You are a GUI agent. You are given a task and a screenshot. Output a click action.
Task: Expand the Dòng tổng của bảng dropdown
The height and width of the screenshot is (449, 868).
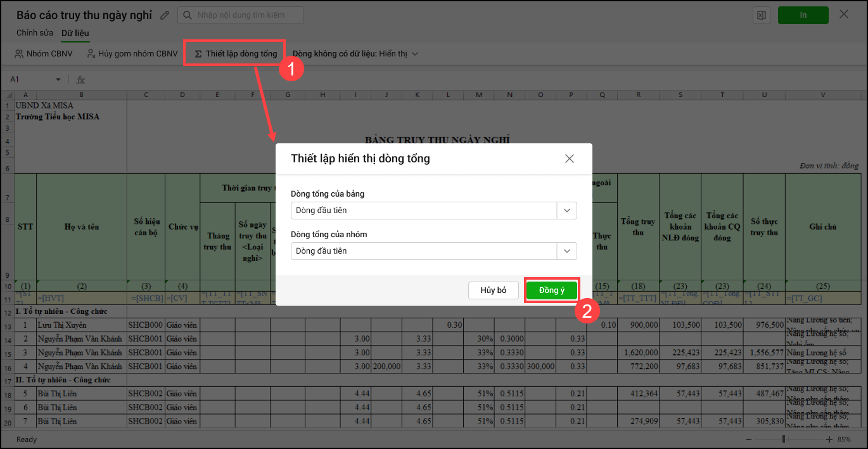coord(566,211)
